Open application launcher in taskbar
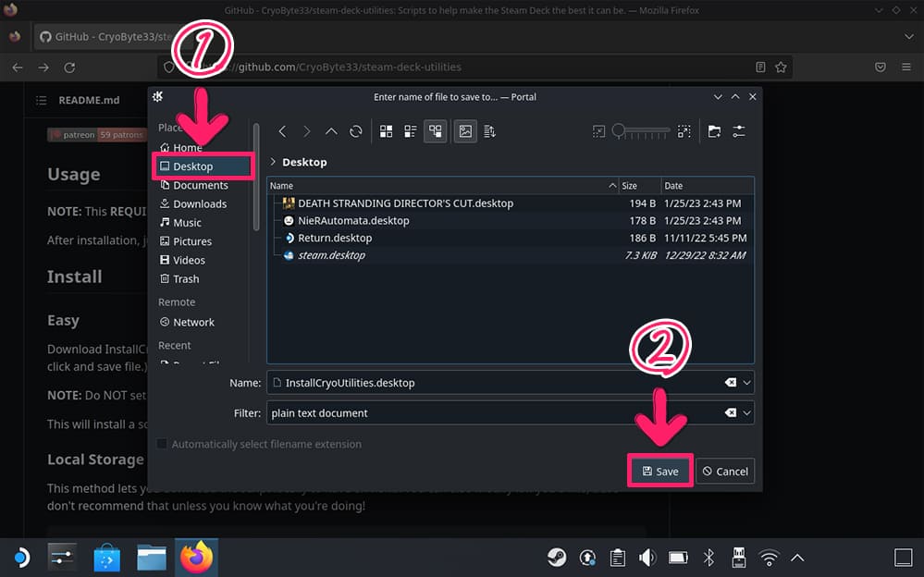924x577 pixels. pyautogui.click(x=21, y=557)
